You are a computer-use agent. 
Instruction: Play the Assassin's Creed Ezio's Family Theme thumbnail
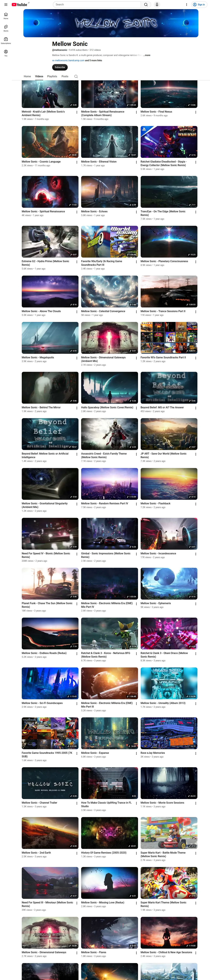[x=109, y=434]
